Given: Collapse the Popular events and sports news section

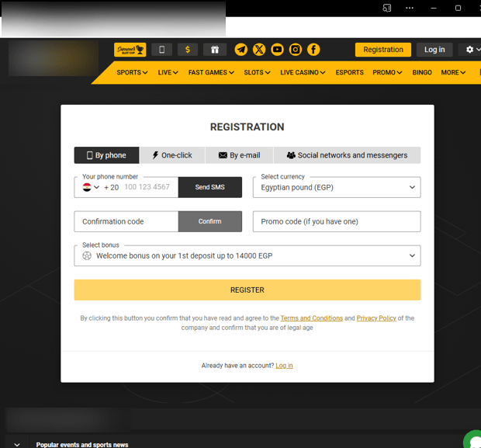Looking at the screenshot, I should (17, 444).
